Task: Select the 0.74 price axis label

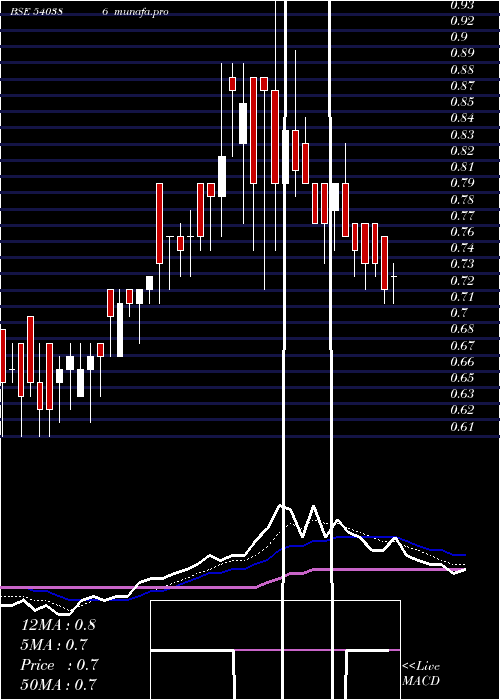Action: coord(462,247)
